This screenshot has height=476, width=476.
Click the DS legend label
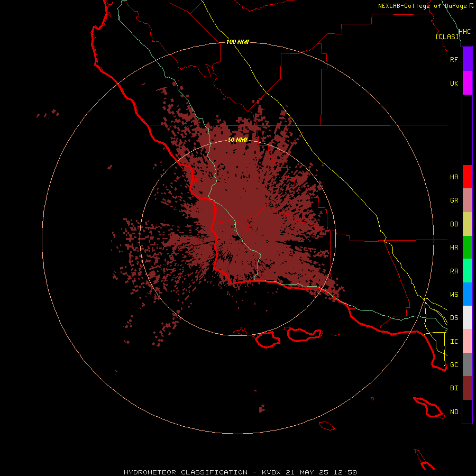(454, 318)
